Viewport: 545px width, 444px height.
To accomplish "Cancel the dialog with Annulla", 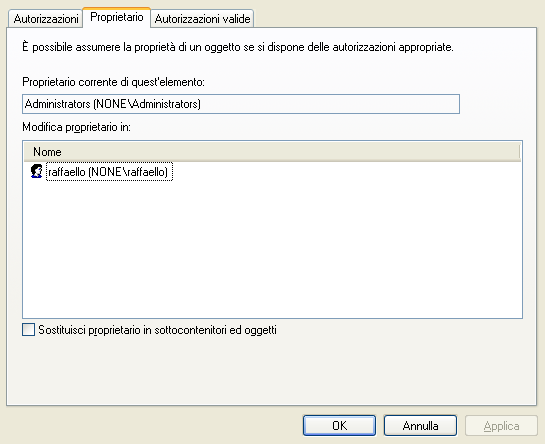I will (x=420, y=425).
